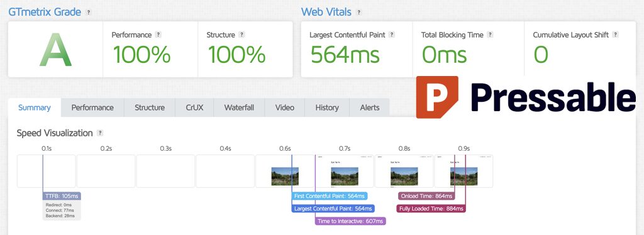The height and width of the screenshot is (235, 644).
Task: Open the CrUX tab
Action: pos(194,108)
